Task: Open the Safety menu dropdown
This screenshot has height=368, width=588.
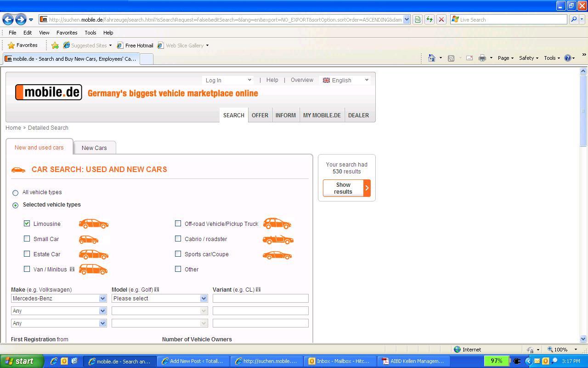Action: click(528, 58)
